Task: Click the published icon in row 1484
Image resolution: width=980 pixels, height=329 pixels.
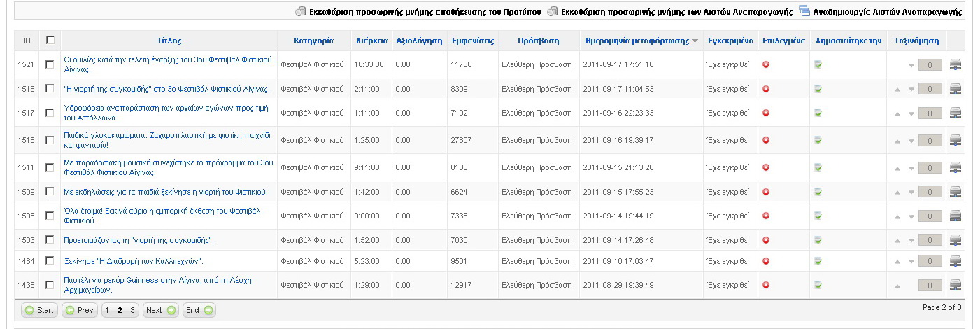Action: (818, 262)
